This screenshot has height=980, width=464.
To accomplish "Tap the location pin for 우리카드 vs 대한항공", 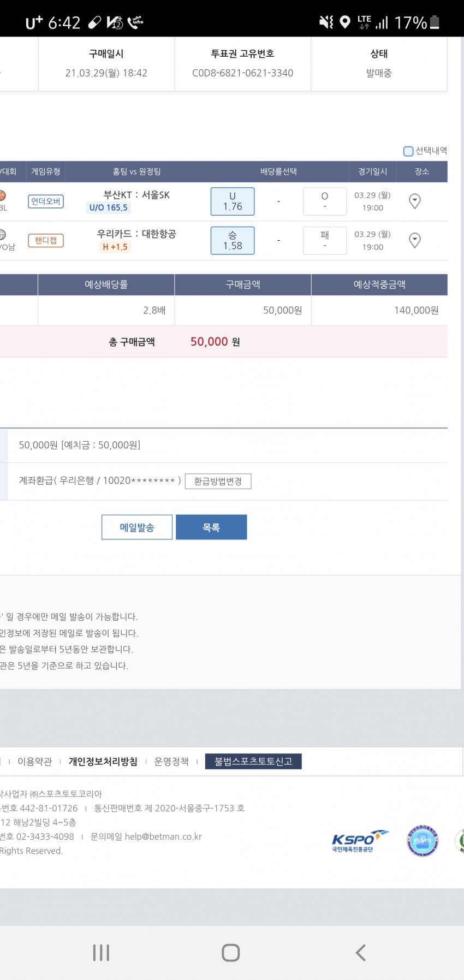I will pyautogui.click(x=415, y=240).
